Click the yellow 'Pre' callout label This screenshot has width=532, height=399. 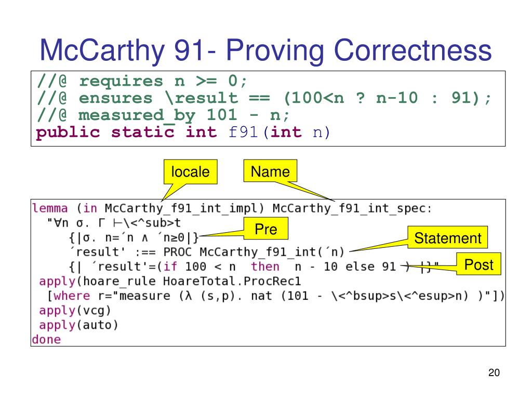(x=266, y=229)
